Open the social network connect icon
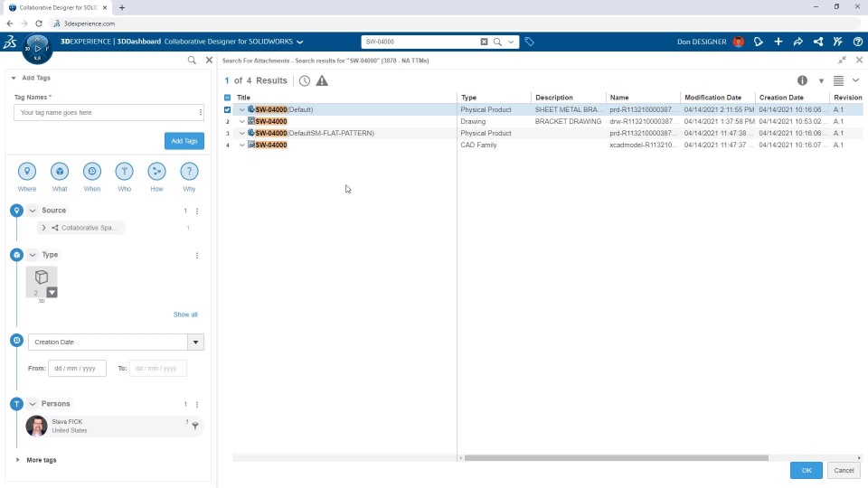This screenshot has height=488, width=868. click(x=817, y=42)
